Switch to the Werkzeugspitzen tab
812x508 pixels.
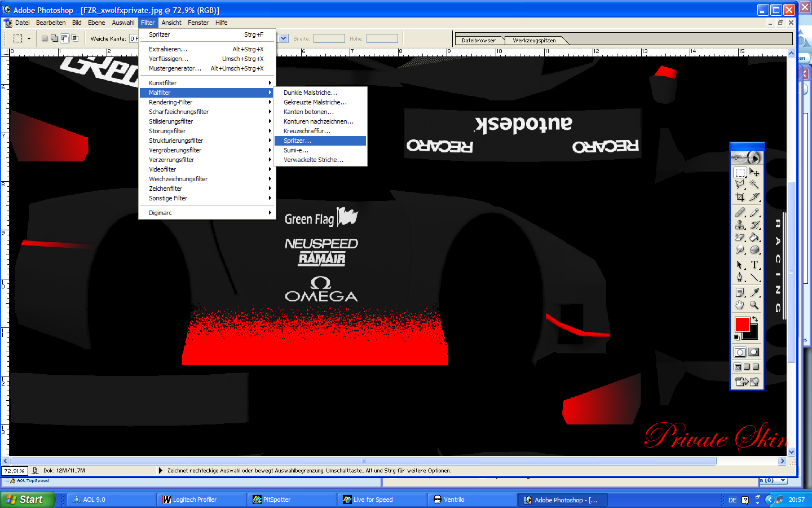[x=534, y=40]
